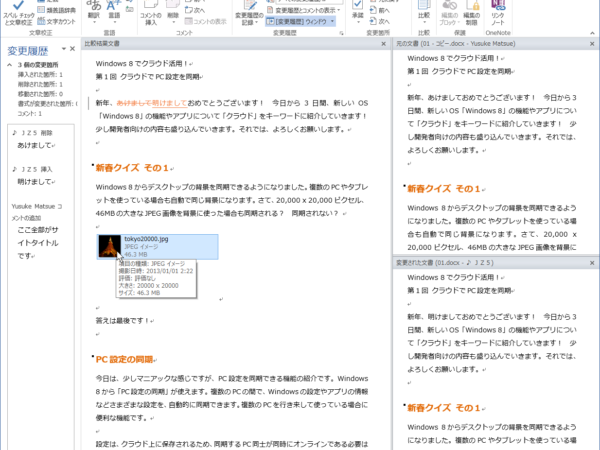The image size is (600, 450).
Task: Click heading '新春クイズ その1' in original document pane
Action: tap(443, 189)
